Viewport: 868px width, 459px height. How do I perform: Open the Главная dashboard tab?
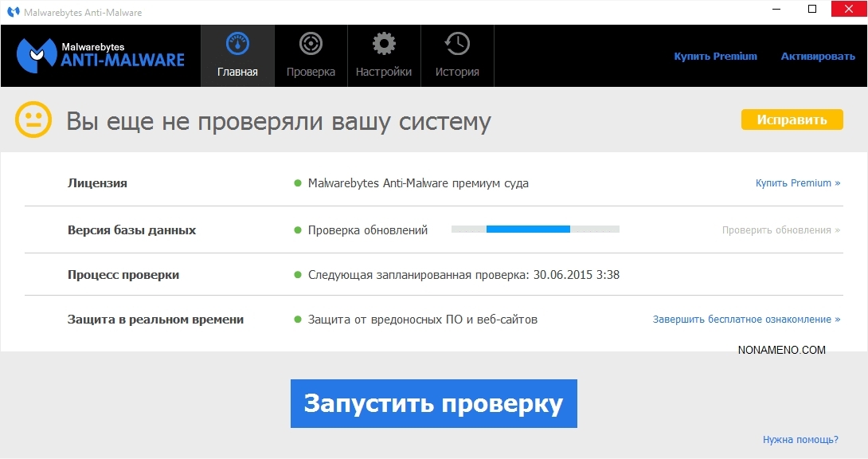(237, 56)
